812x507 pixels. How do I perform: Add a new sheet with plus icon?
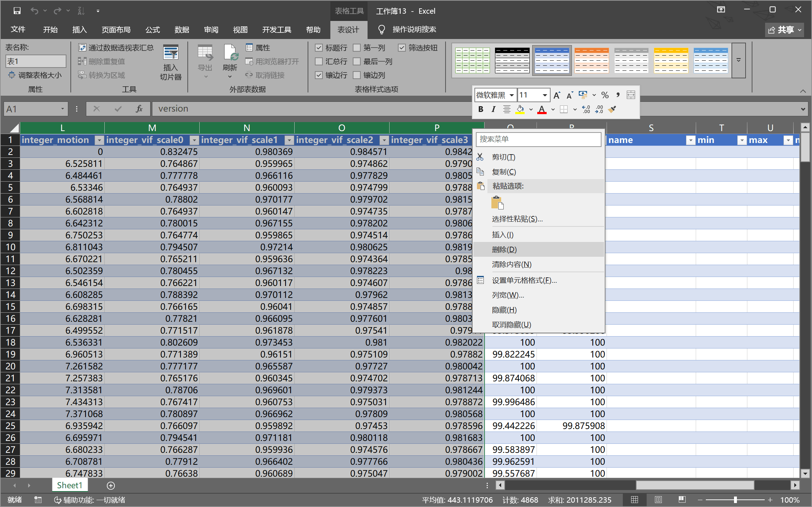click(111, 486)
